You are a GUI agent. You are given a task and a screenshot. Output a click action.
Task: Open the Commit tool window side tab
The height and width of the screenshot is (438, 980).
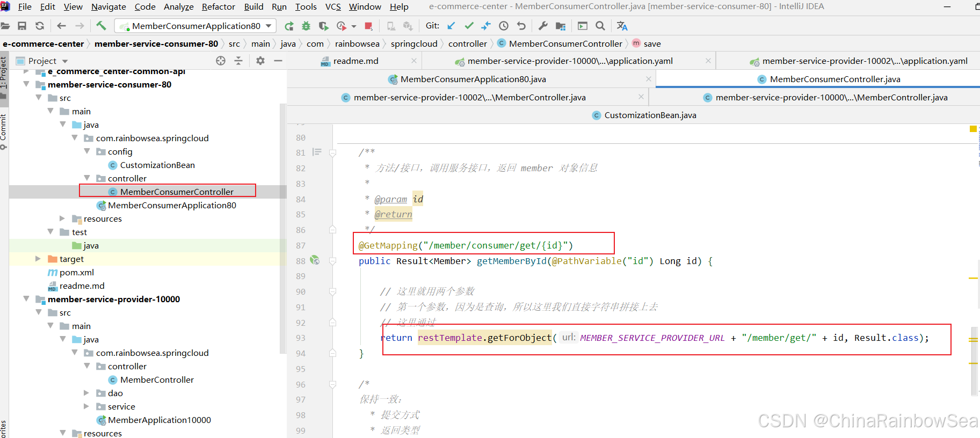pos(4,132)
